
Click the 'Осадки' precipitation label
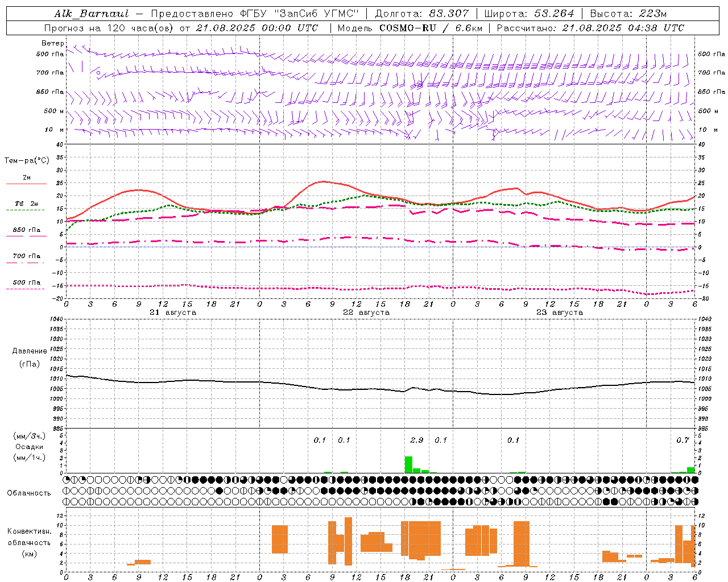tap(29, 447)
